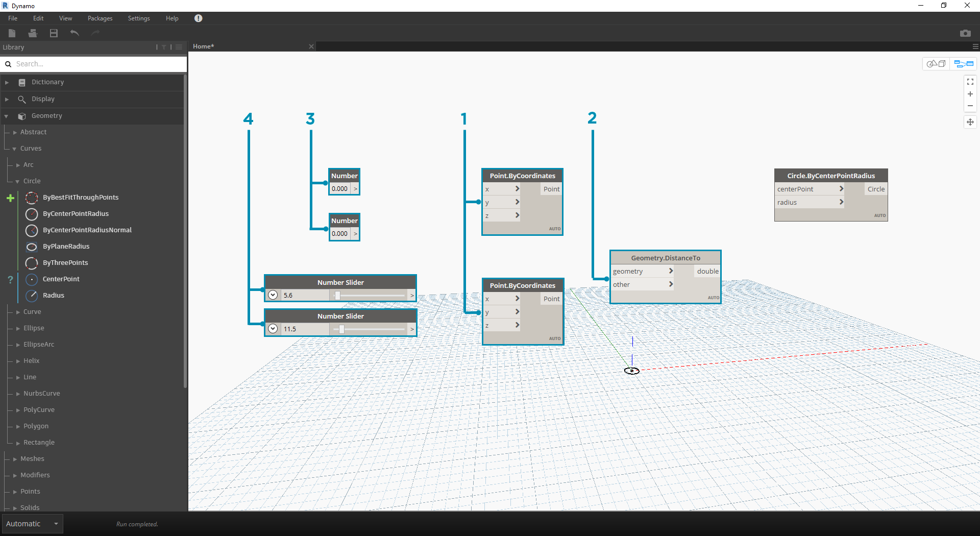Activate the graph node view toggle
Viewport: 980px width, 536px height.
[x=964, y=63]
